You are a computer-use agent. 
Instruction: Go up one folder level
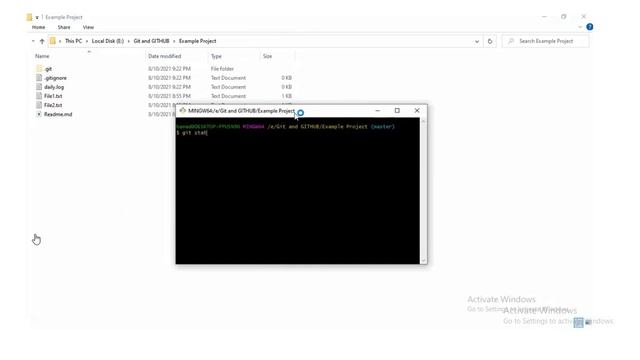pyautogui.click(x=42, y=41)
